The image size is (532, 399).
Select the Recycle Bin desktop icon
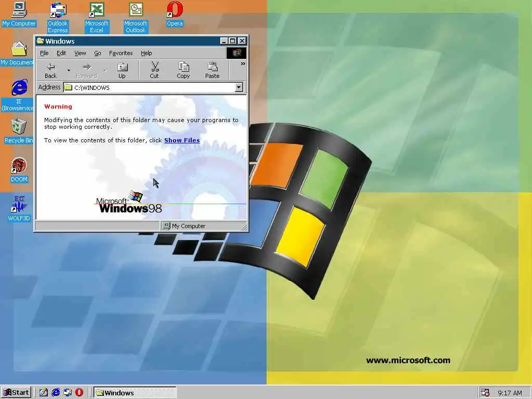coord(19,131)
